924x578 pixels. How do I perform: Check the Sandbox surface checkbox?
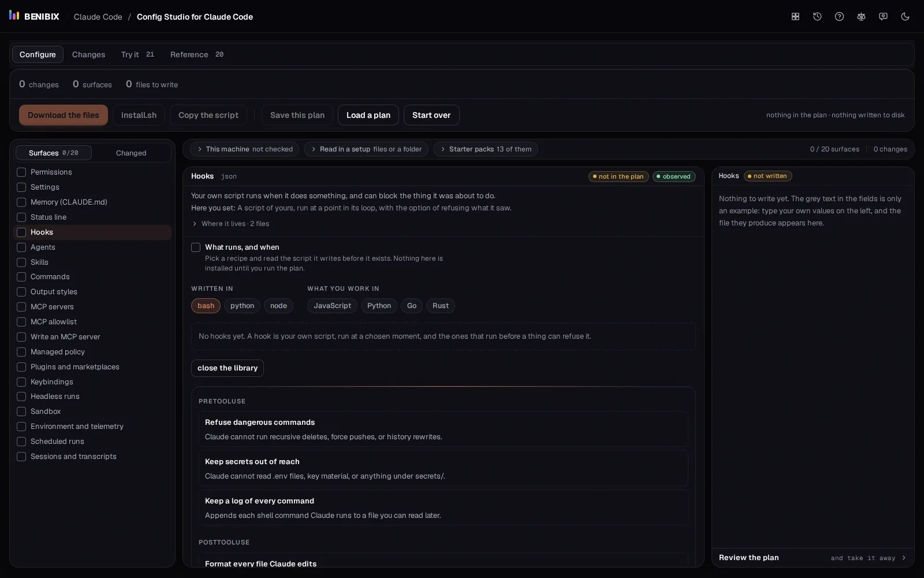coord(21,412)
